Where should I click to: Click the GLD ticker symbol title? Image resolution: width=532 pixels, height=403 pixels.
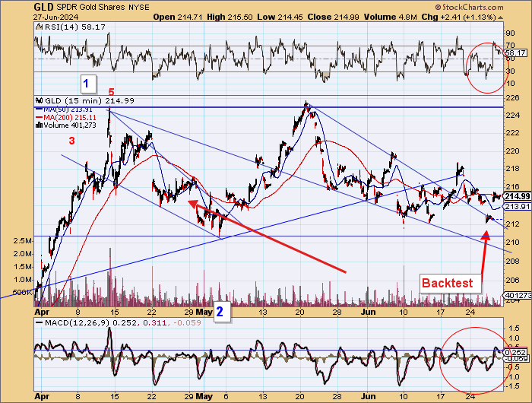(x=43, y=6)
